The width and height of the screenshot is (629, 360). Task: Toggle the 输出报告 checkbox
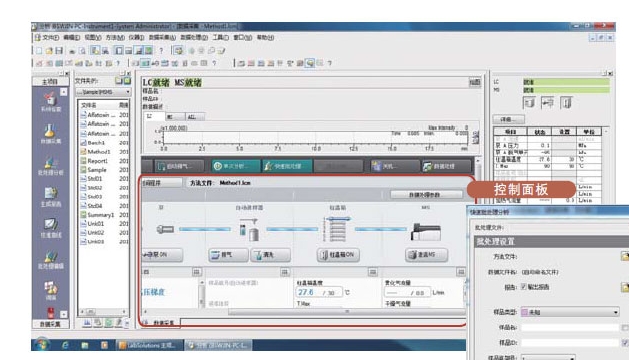523,287
